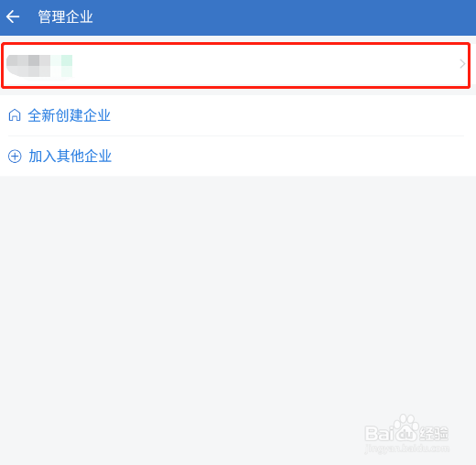The height and width of the screenshot is (465, 476).
Task: Tap the 加入其他企业 link text
Action: coord(70,157)
